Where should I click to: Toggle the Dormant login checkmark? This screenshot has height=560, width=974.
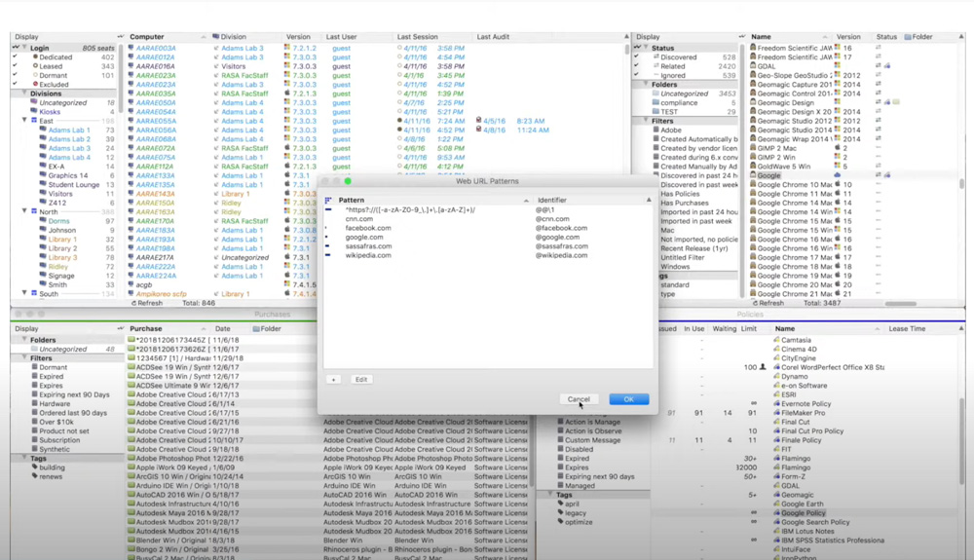[15, 75]
